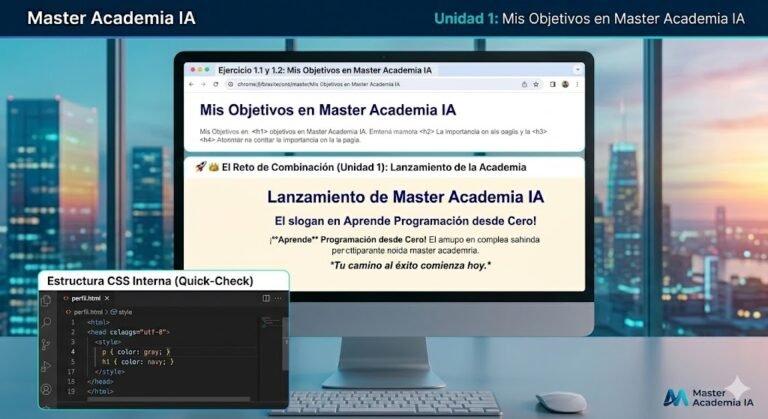Image resolution: width=768 pixels, height=419 pixels.
Task: Click the opening style tag on line 3
Action: point(108,342)
